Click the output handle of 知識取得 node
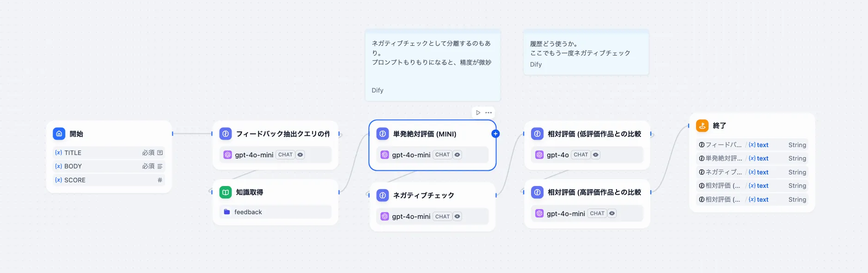The width and height of the screenshot is (868, 273). 339,192
